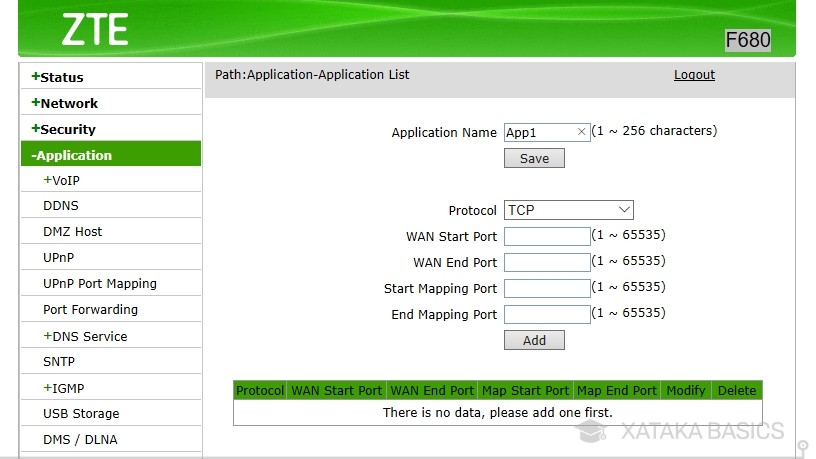816x459 pixels.
Task: Clear the Application Name field with the X icon
Action: 582,132
